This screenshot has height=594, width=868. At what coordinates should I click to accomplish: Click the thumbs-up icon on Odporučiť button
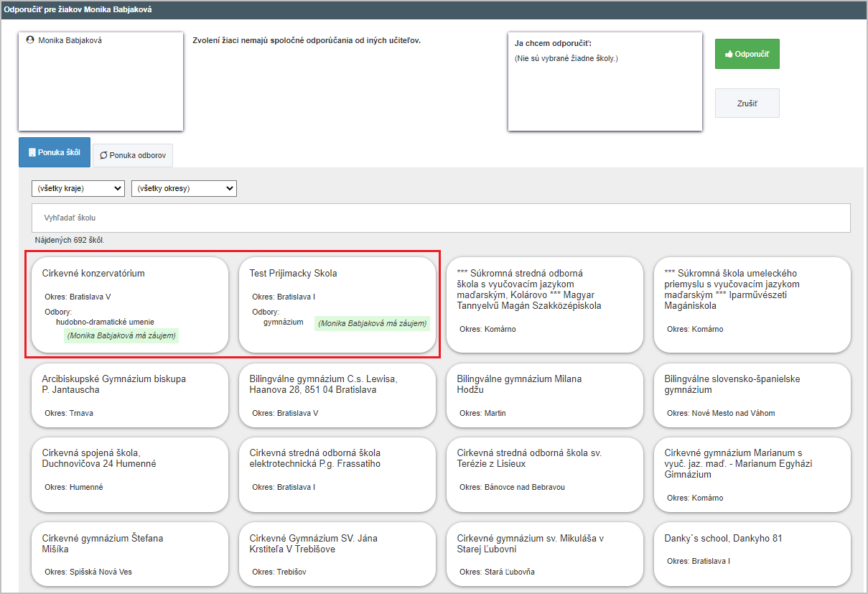coord(728,54)
